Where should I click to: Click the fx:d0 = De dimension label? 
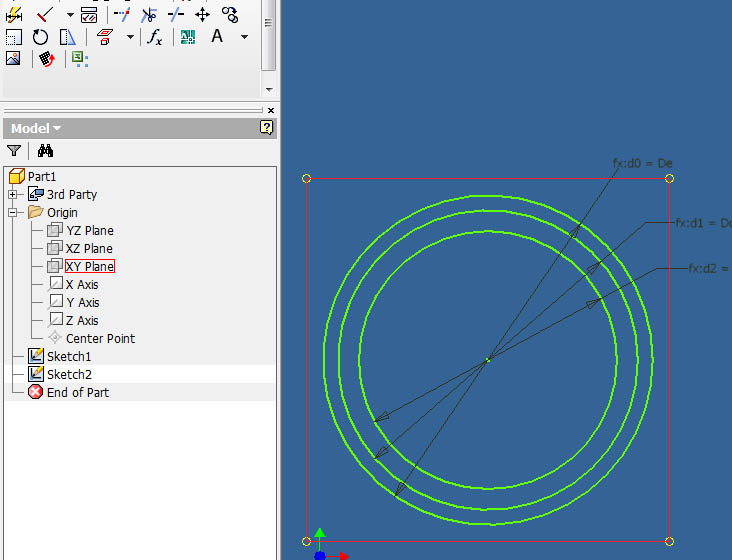[642, 163]
